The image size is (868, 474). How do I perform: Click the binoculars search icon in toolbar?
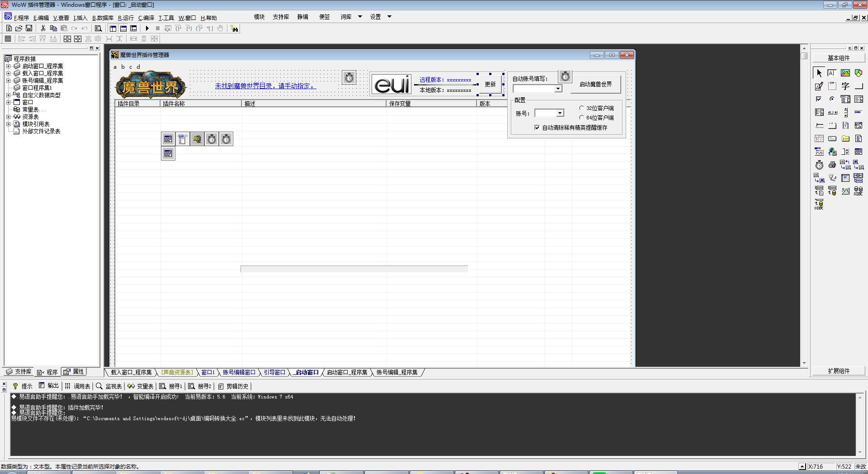pyautogui.click(x=234, y=28)
